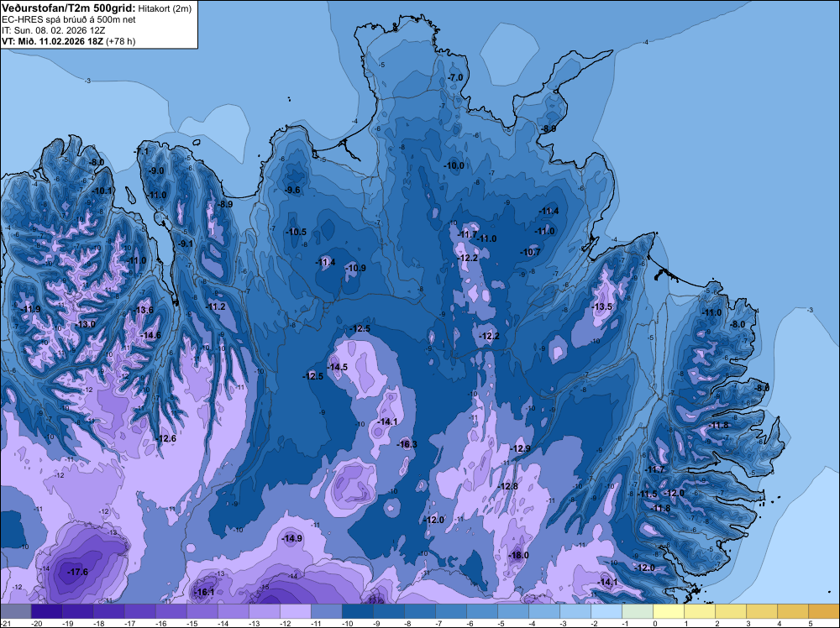Image resolution: width=840 pixels, height=628 pixels.
Task: Click the -10.9 temperature value
Action: (355, 268)
